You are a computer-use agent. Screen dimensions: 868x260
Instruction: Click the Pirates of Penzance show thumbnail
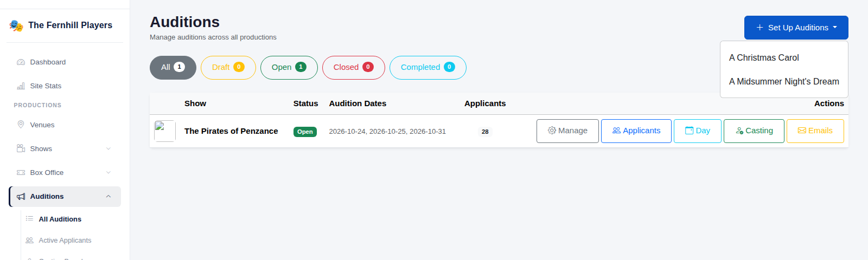pyautogui.click(x=165, y=131)
